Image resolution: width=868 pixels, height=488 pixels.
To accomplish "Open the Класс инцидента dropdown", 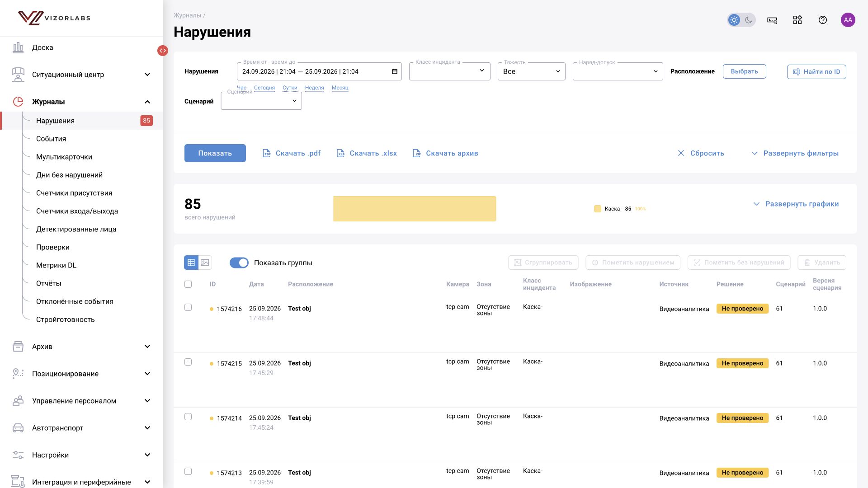I will pyautogui.click(x=450, y=71).
